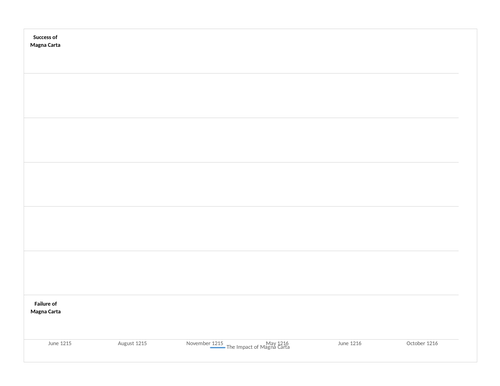Click gridline directly above Failure of Magna Carta
The width and height of the screenshot is (500, 386).
241,295
